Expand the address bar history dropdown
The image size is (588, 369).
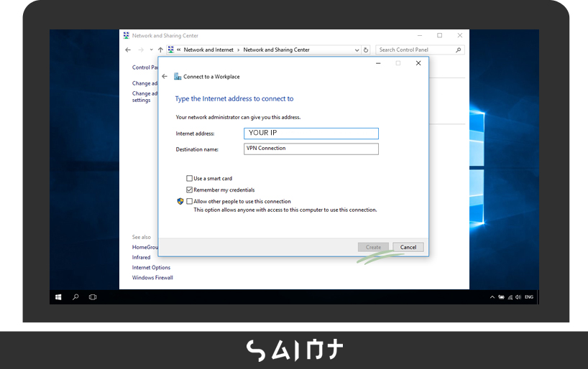click(x=357, y=50)
